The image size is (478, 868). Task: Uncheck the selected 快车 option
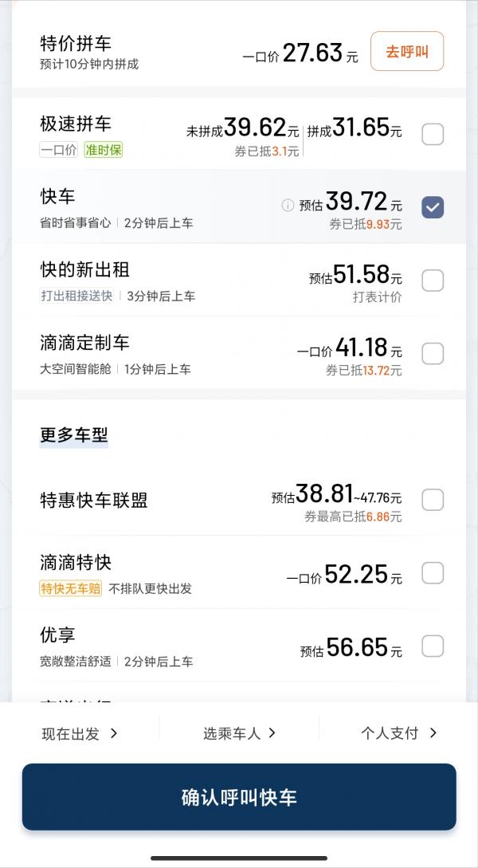click(x=433, y=207)
